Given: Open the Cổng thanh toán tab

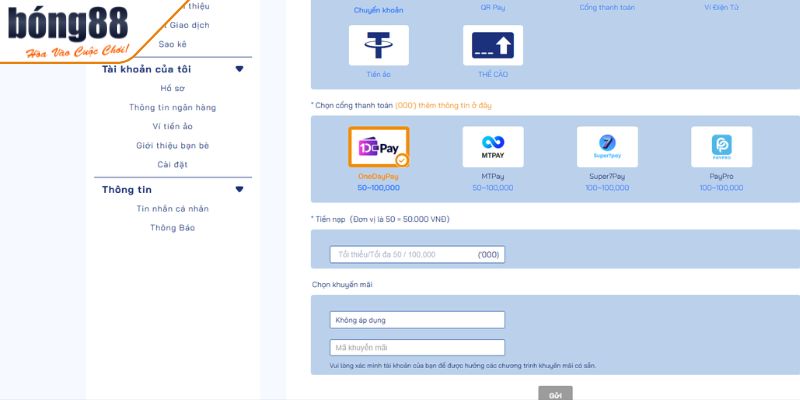Looking at the screenshot, I should (606, 8).
